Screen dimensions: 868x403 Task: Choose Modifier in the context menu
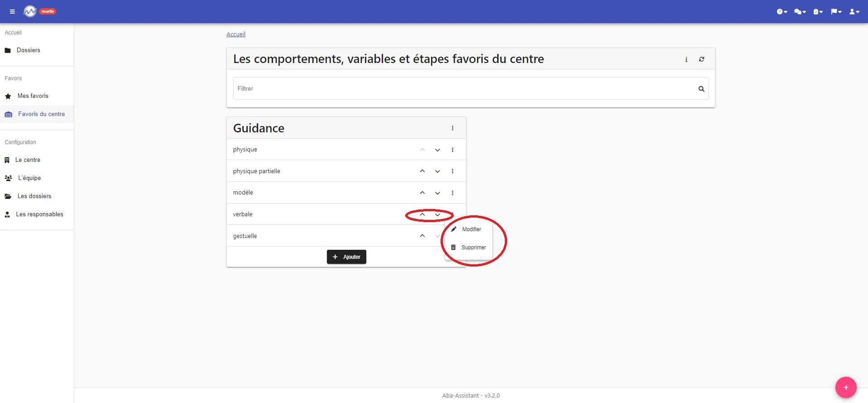coord(469,229)
